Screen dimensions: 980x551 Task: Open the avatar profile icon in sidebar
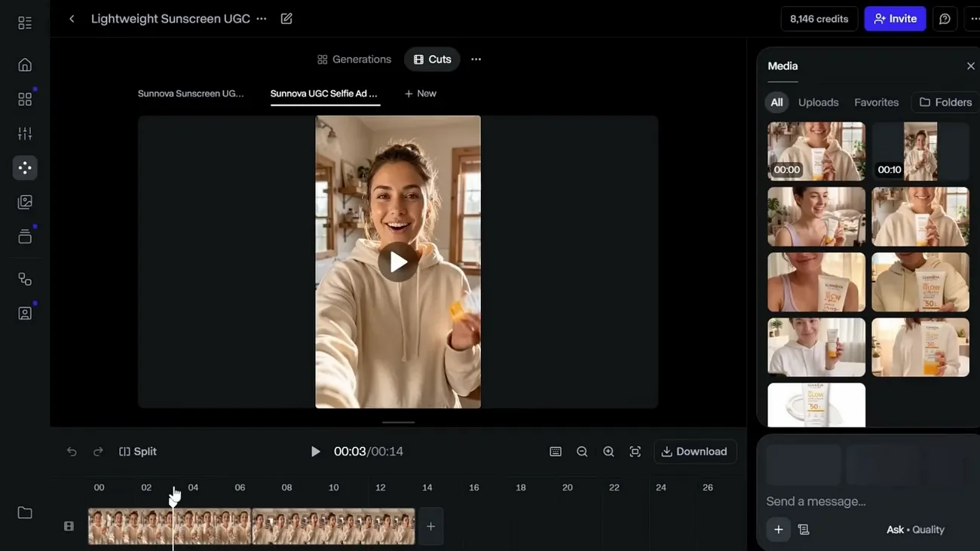(25, 313)
